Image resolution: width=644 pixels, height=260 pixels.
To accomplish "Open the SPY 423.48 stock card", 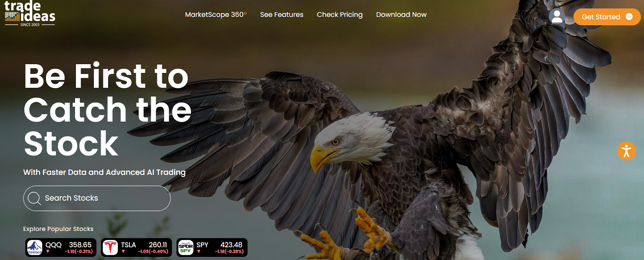I will 212,248.
